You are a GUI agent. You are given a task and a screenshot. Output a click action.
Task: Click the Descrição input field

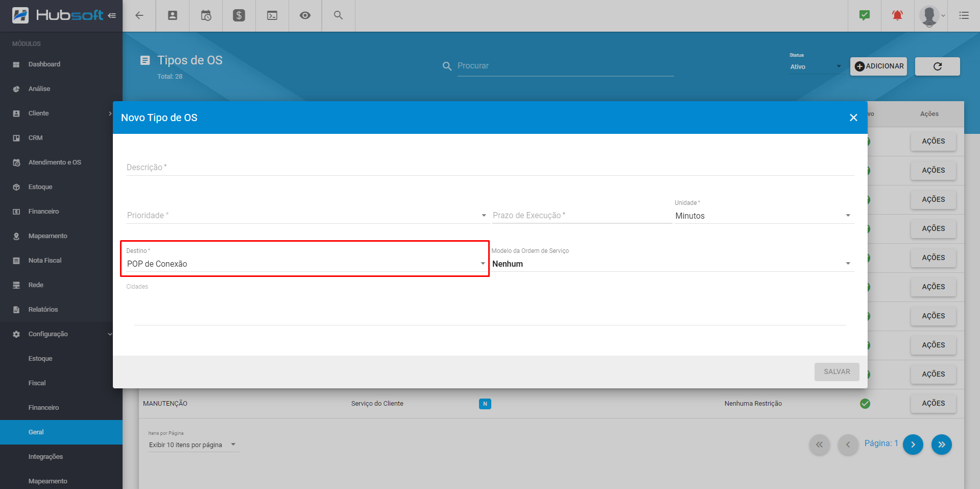click(490, 167)
